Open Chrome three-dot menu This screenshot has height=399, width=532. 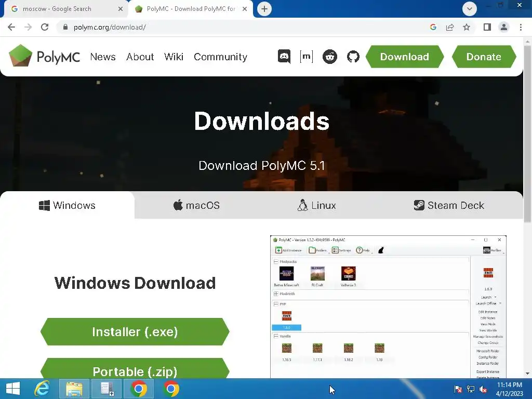(x=521, y=27)
